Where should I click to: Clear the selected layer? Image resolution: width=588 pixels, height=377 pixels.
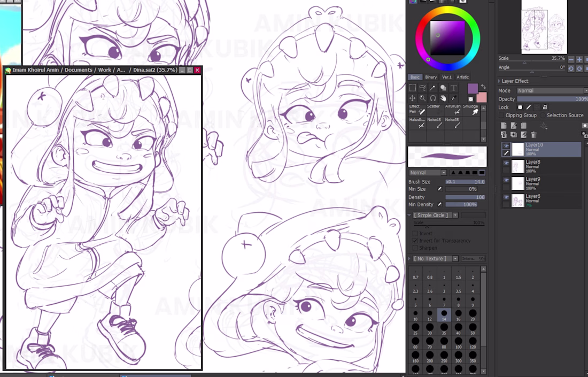[524, 135]
